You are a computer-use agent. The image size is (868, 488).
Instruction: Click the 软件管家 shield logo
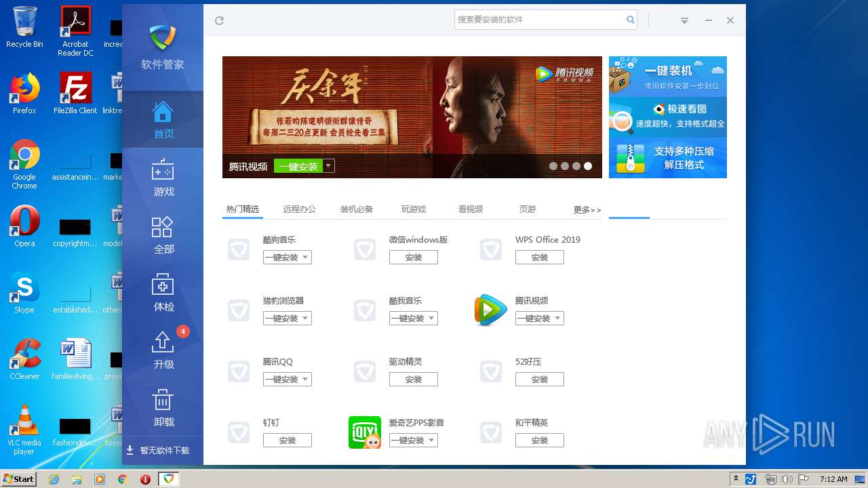pos(163,38)
